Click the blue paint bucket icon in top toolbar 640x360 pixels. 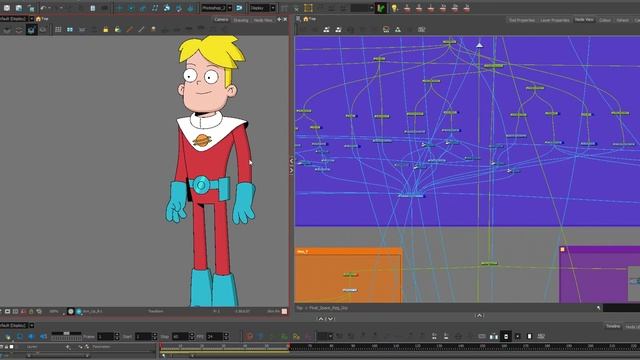pos(167,8)
